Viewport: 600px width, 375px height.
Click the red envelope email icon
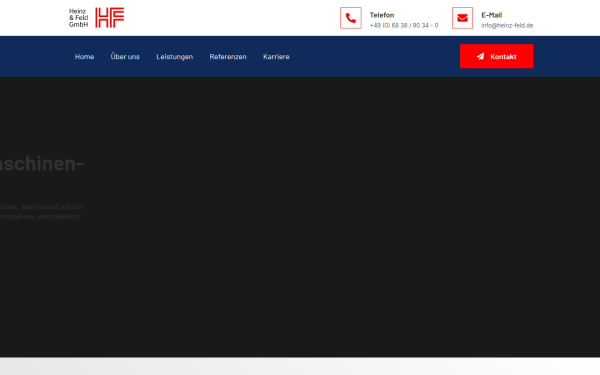point(462,18)
